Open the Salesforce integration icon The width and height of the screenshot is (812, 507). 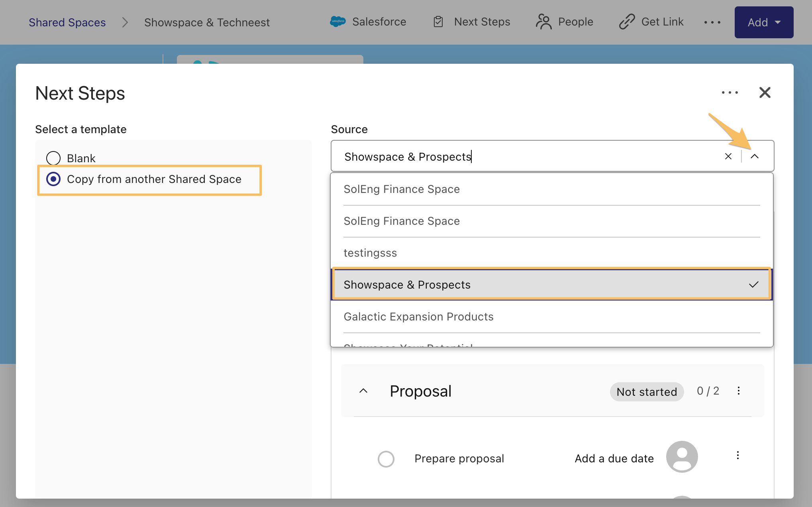337,22
